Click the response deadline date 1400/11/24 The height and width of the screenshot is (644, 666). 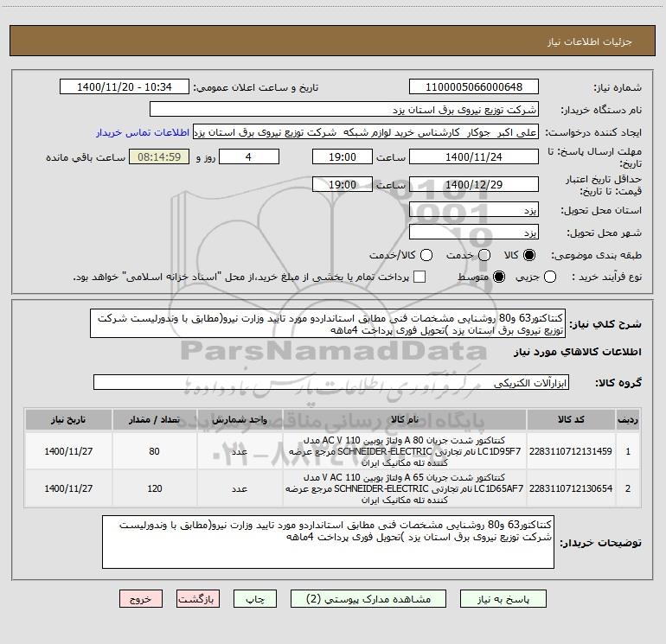coord(474,157)
